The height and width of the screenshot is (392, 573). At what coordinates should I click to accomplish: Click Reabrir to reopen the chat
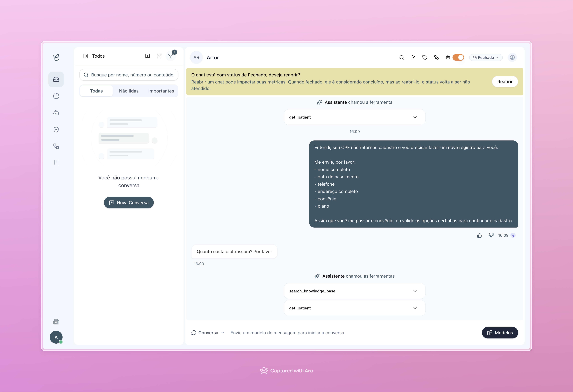click(x=505, y=82)
